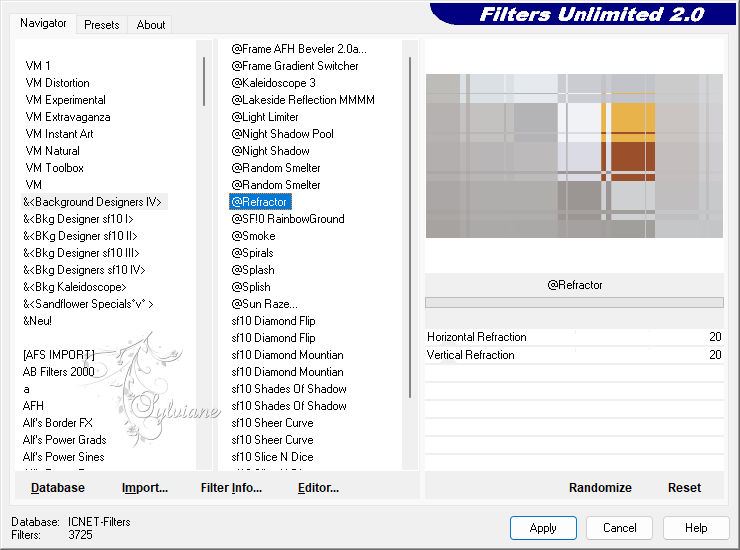Select &<Bkg Designer sf10 III> category
740x550 pixels.
(x=81, y=253)
